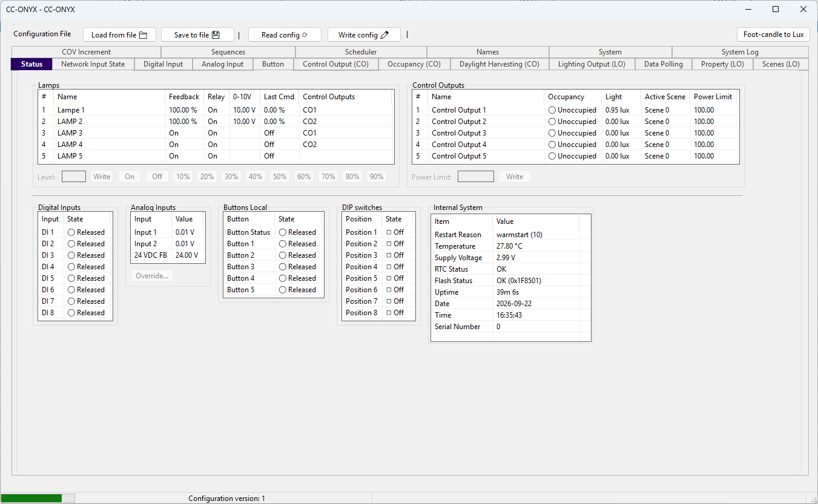Screen dimensions: 818x504
Task: Open the Occupancy (CO) tab
Action: tap(414, 64)
